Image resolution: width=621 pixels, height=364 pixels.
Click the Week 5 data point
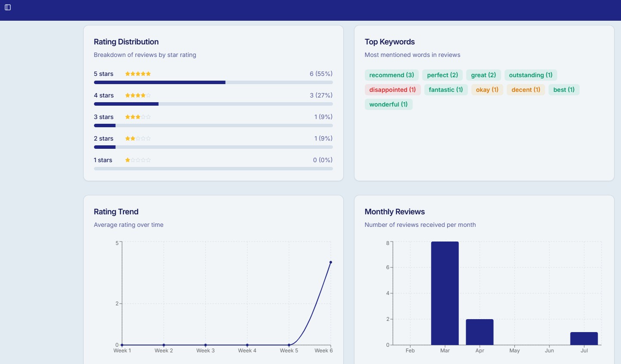289,345
